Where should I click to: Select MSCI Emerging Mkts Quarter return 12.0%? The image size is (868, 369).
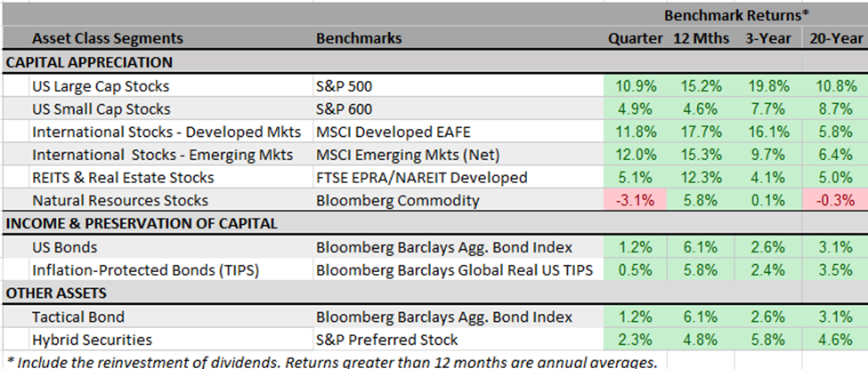coord(636,156)
